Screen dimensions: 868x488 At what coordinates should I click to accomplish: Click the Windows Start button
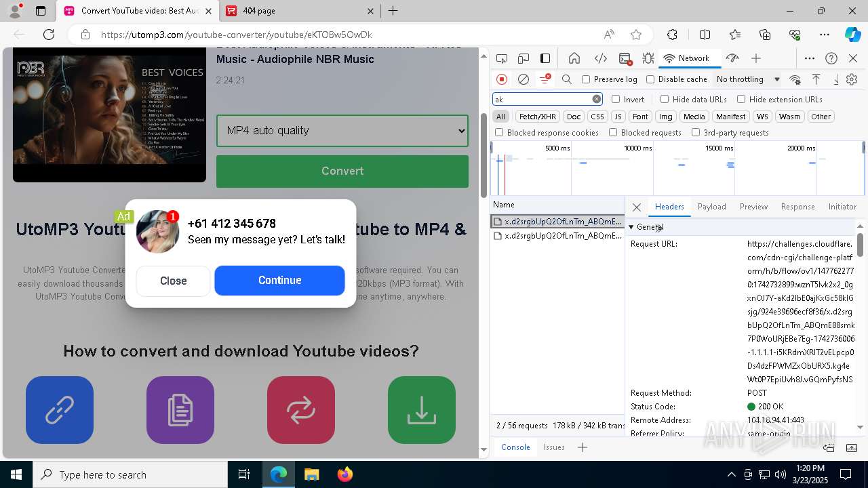pyautogui.click(x=16, y=474)
